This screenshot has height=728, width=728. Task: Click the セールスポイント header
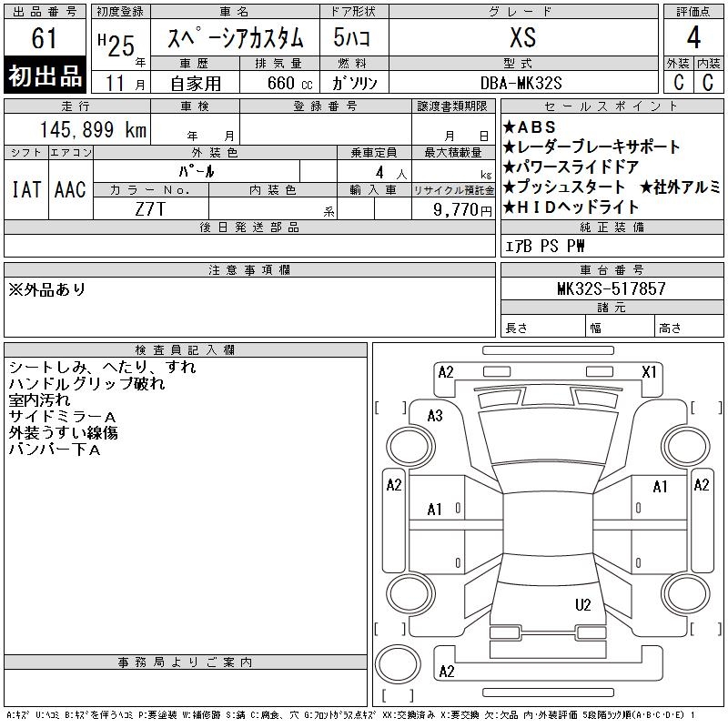coord(612,106)
